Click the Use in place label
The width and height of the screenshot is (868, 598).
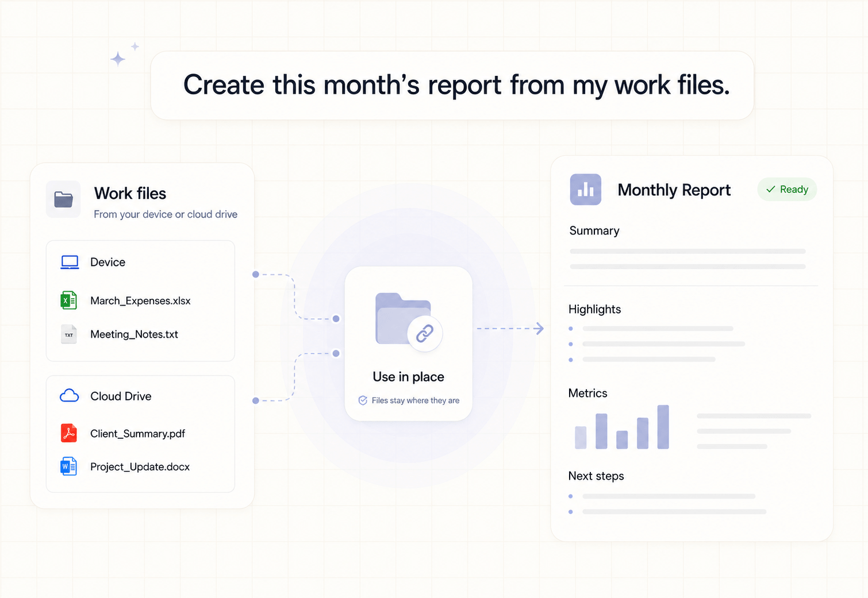[x=408, y=377]
